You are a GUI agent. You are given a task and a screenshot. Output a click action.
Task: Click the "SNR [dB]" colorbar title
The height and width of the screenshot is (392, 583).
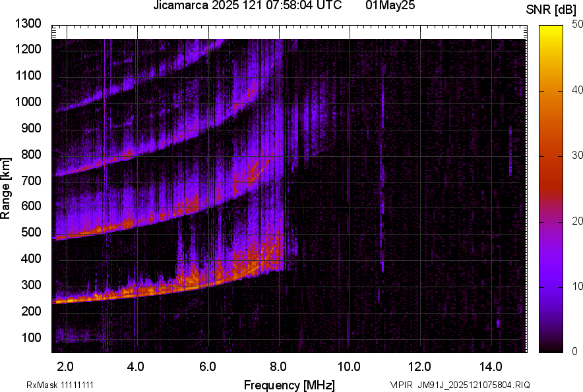point(552,9)
